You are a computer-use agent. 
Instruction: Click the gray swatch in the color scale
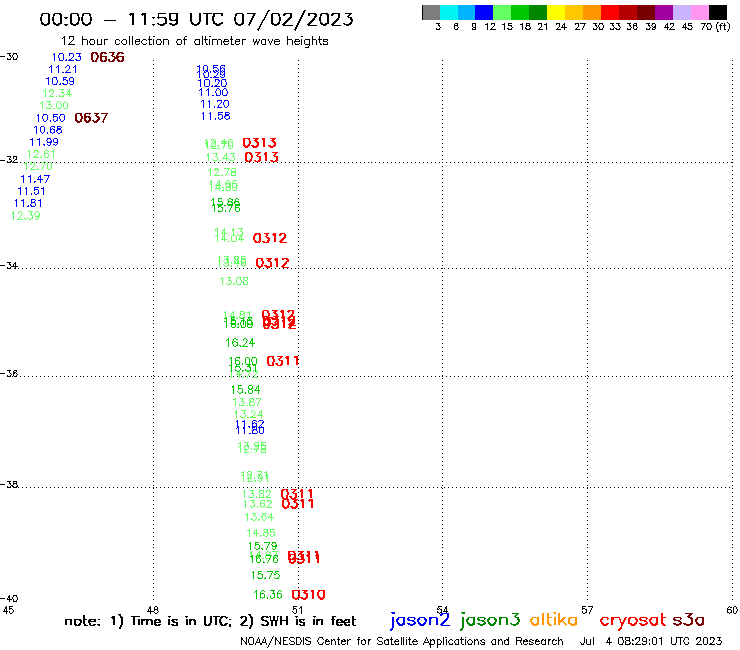tap(431, 12)
